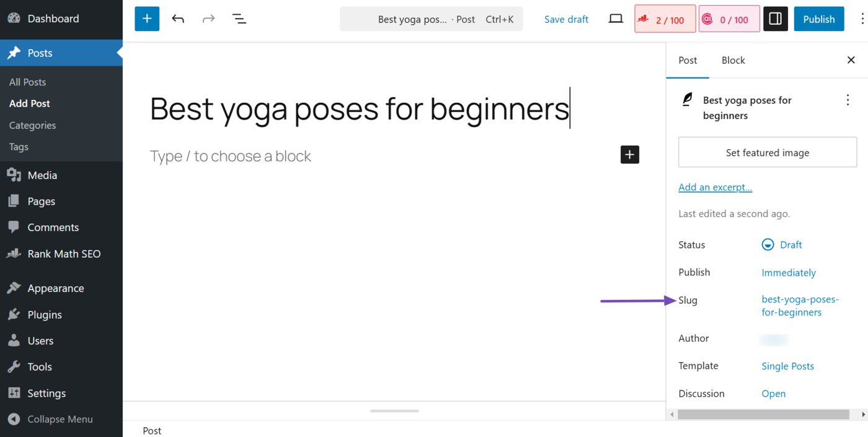Switch to the Block tab
868x437 pixels.
(x=733, y=60)
